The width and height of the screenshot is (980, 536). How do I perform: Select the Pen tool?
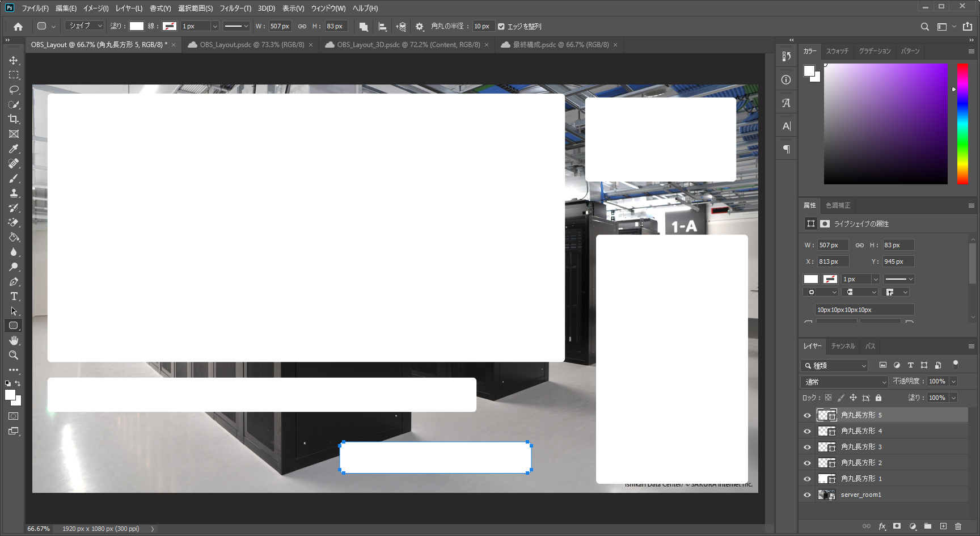pyautogui.click(x=14, y=281)
